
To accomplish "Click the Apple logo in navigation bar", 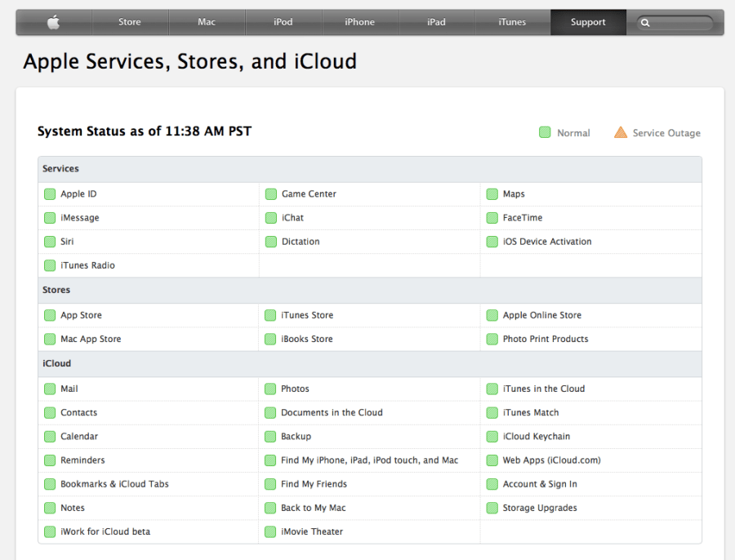I will [x=53, y=22].
